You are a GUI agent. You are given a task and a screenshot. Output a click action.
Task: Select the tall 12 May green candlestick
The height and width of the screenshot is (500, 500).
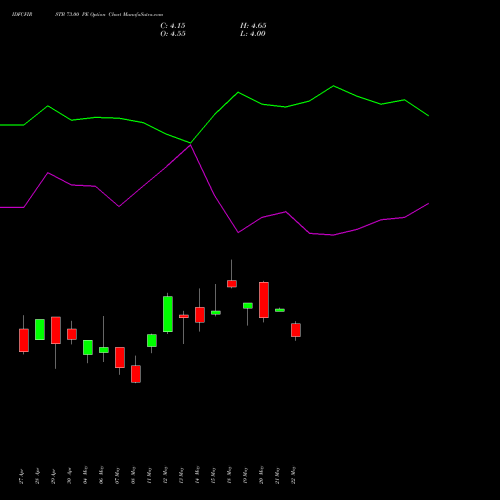point(168,314)
